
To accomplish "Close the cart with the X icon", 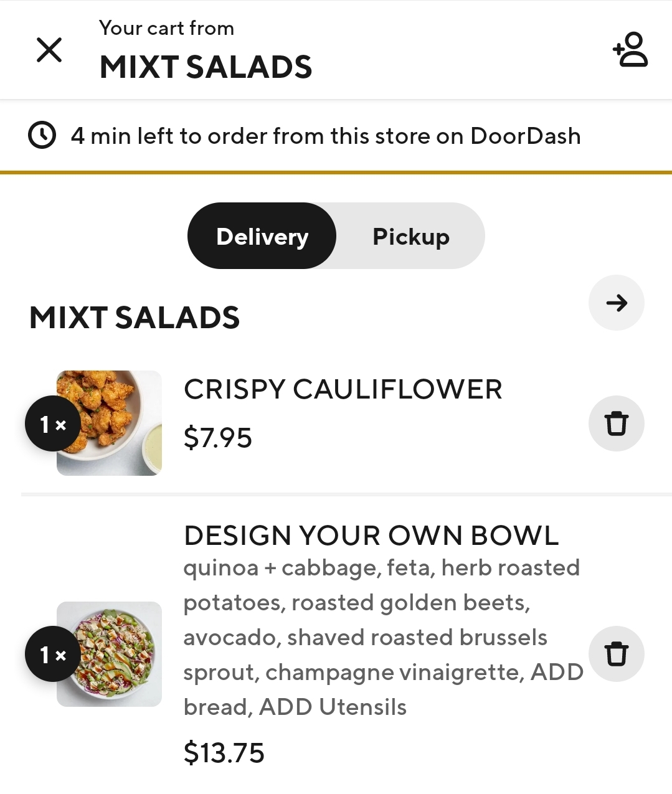I will coord(49,50).
